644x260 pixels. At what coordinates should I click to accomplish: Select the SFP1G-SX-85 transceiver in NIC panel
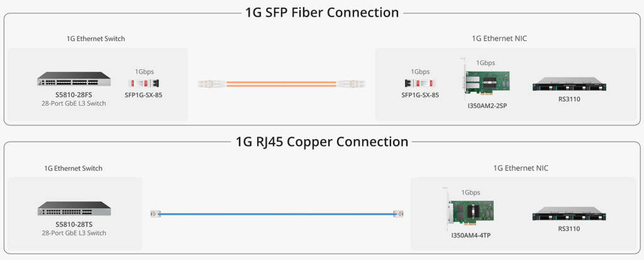pos(419,84)
